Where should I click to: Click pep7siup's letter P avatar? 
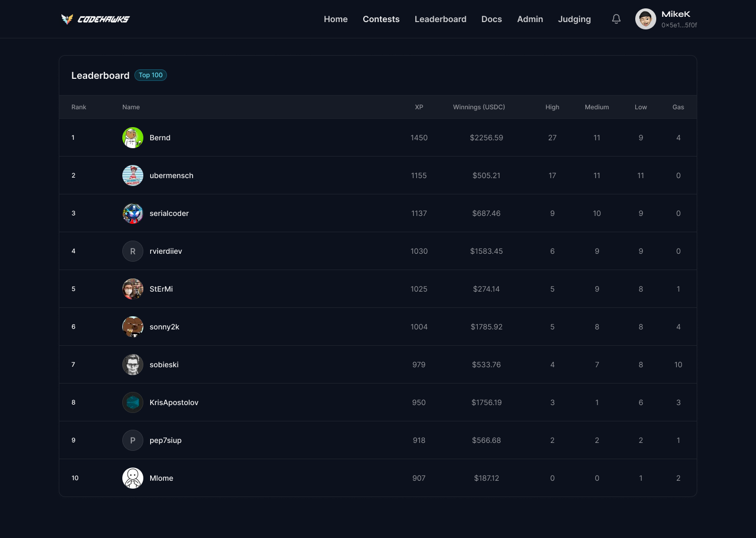133,440
